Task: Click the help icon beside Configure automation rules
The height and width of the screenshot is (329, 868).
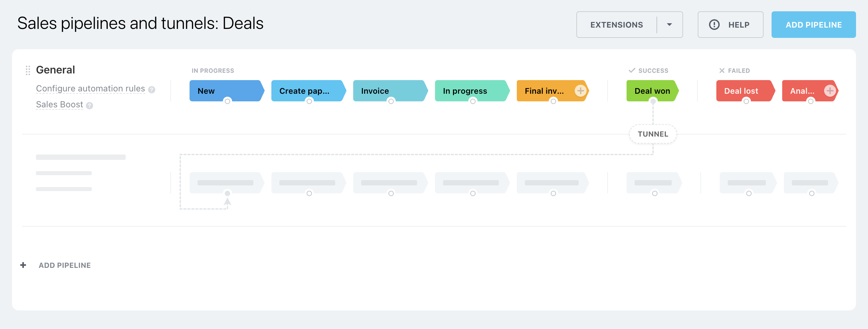Action: (x=151, y=89)
